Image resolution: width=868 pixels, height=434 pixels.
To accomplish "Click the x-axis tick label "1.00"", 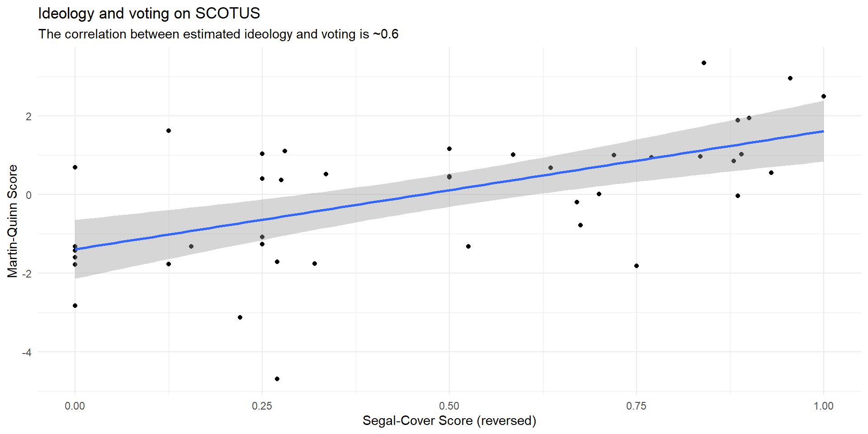I will (824, 406).
